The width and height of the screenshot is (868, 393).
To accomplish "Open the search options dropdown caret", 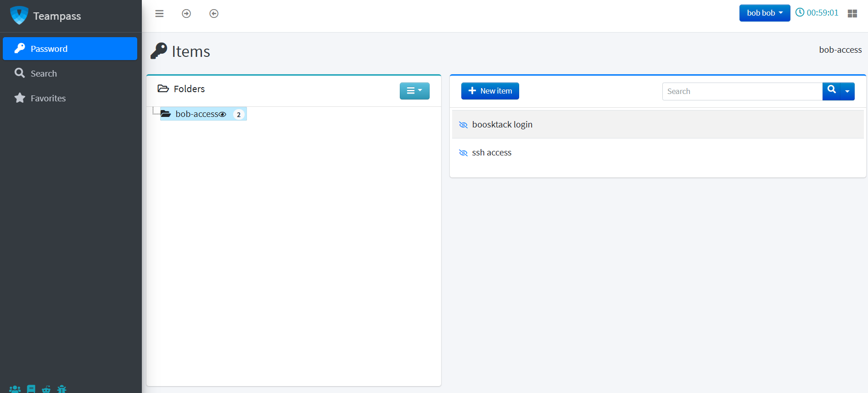I will pyautogui.click(x=847, y=91).
